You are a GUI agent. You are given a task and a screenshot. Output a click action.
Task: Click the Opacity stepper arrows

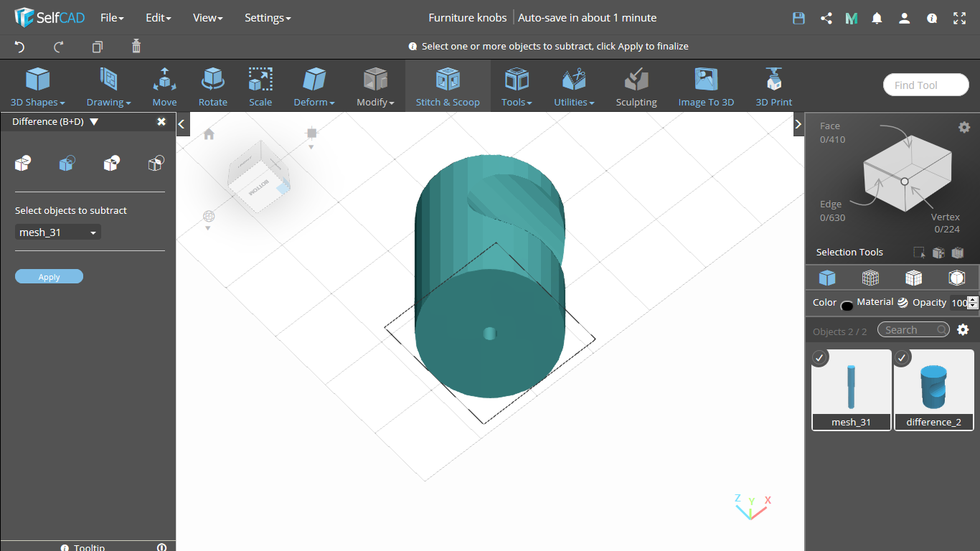pyautogui.click(x=973, y=303)
